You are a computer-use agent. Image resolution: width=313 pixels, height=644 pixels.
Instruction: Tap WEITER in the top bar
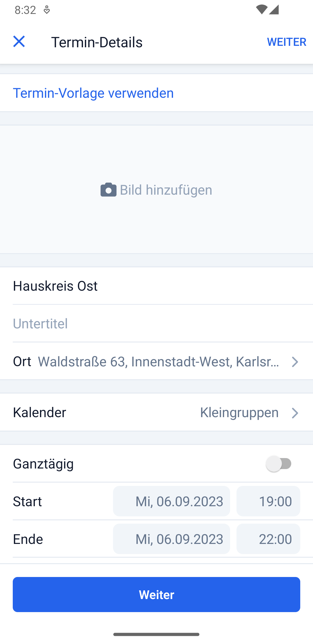click(x=286, y=42)
